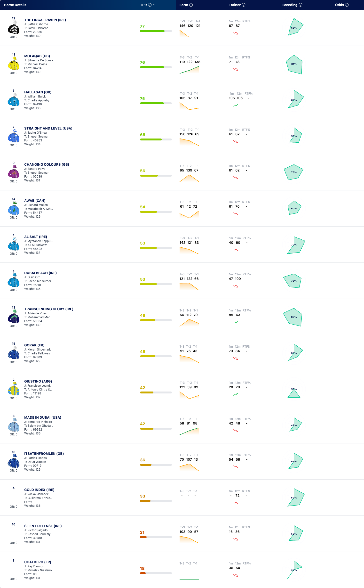Image resolution: width=364 pixels, height=588 pixels.
Task: Open THE FINGAL RAVEN (IRE) horse link
Action: click(x=45, y=20)
